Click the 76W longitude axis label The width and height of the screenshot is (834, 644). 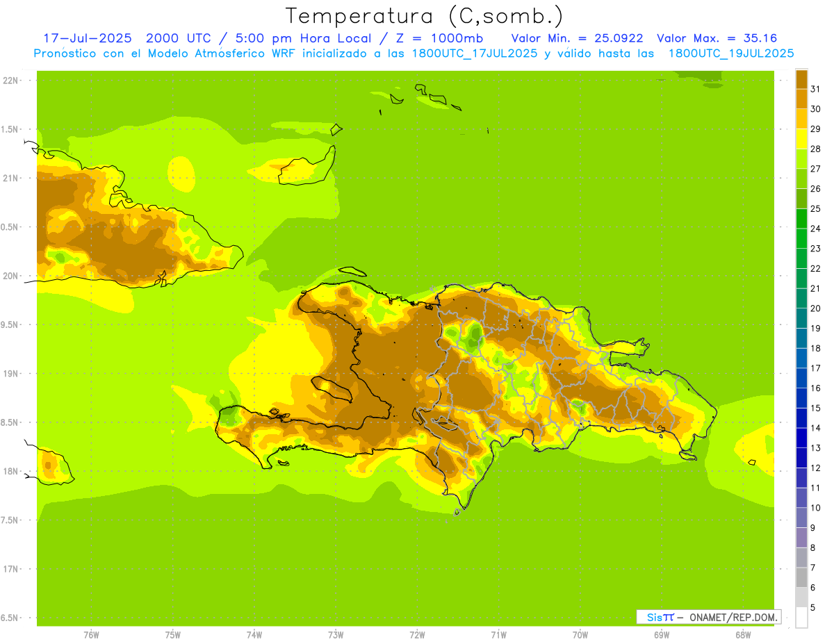(x=91, y=635)
